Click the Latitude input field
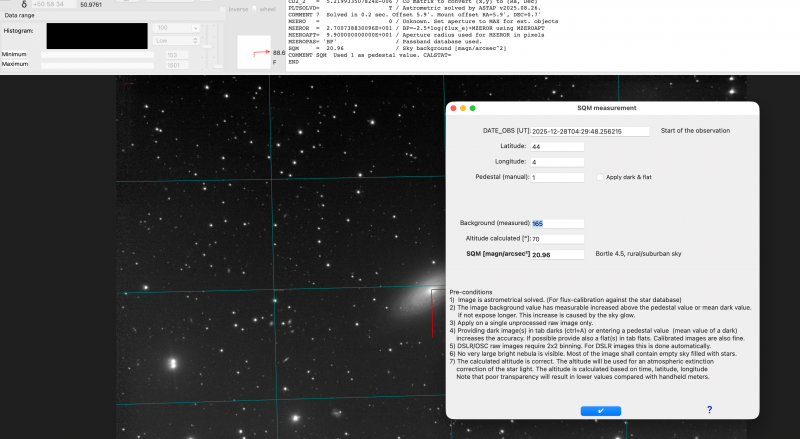 click(x=557, y=147)
